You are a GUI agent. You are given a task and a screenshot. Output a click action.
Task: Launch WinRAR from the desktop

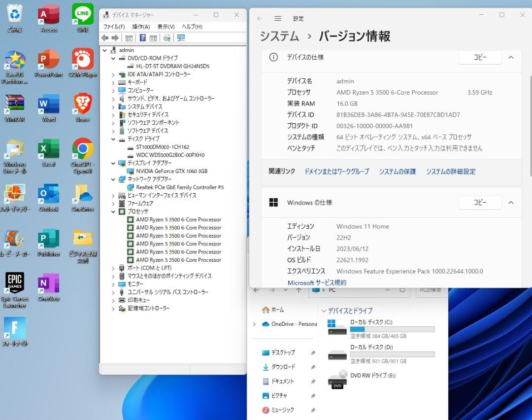tap(15, 104)
